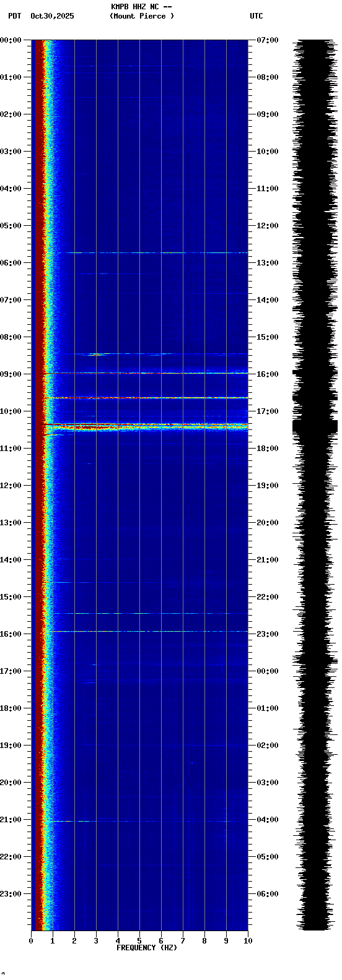This screenshot has width=342, height=980.
Task: Click the UTC '06:00' time label
Action: 268,894
